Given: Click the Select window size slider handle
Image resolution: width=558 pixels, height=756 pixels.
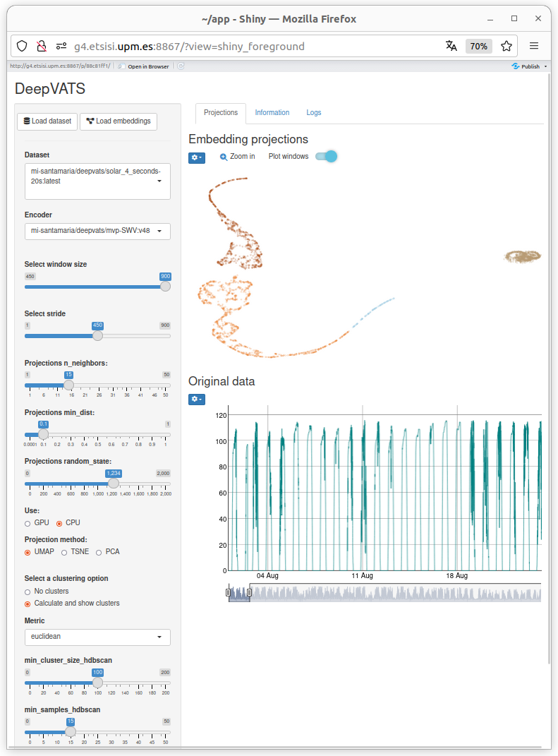Looking at the screenshot, I should [165, 287].
